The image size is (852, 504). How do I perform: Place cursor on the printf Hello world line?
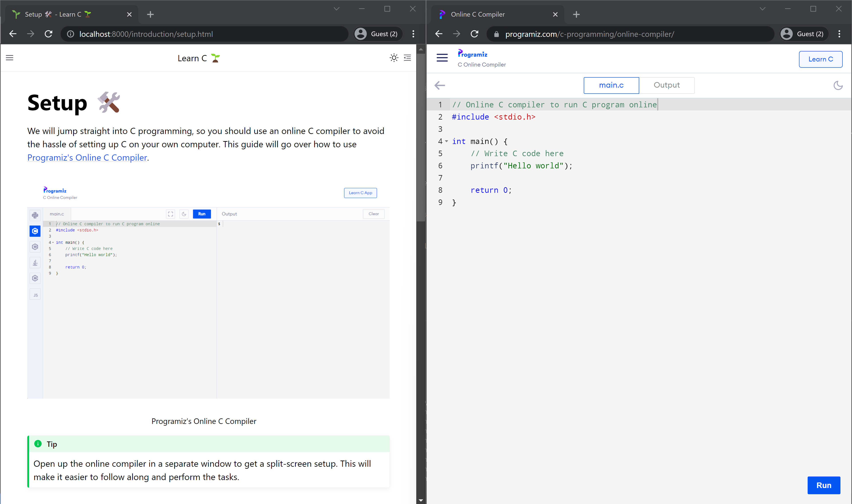pos(521,166)
